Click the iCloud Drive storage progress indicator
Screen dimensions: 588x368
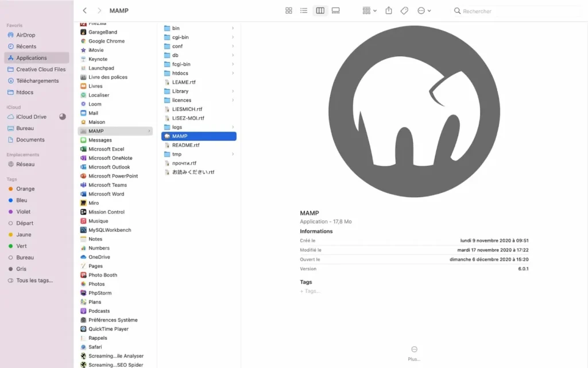click(x=62, y=117)
